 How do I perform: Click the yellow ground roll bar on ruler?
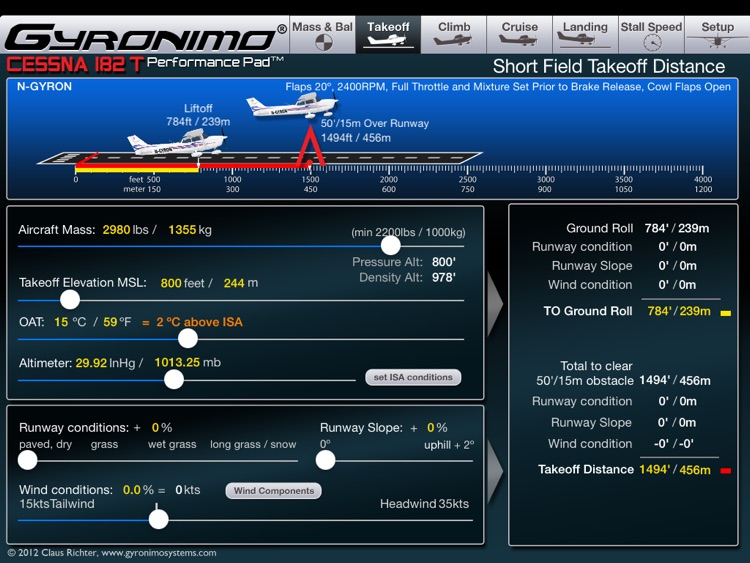pyautogui.click(x=137, y=169)
